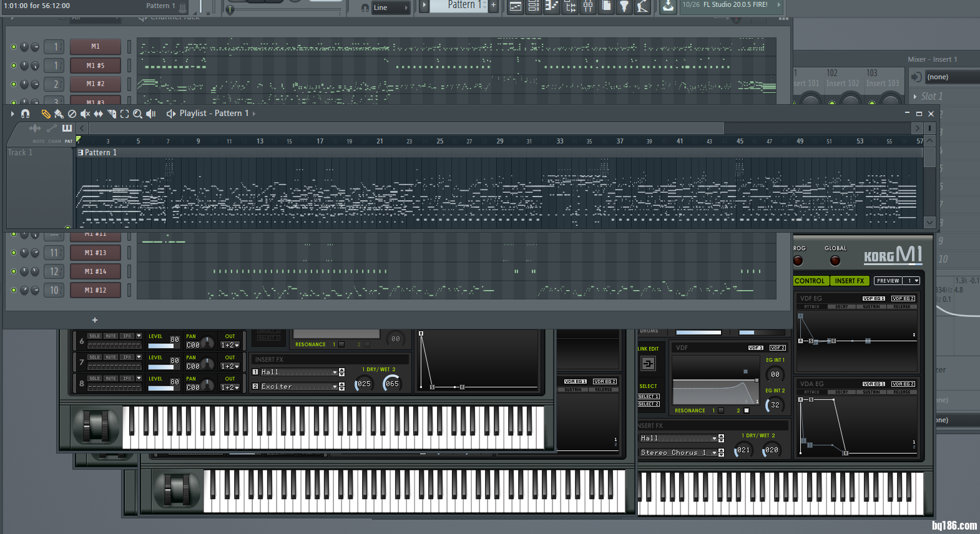Select the Slip tool in Playlist toolbar
This screenshot has height=534, width=980.
point(98,114)
